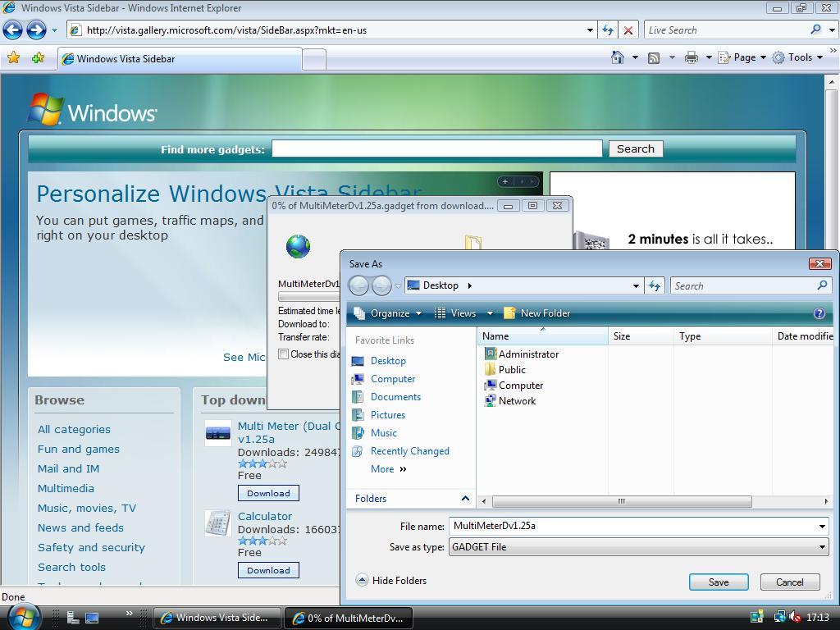Select the Administrator folder in file list
The height and width of the screenshot is (630, 840).
point(521,354)
